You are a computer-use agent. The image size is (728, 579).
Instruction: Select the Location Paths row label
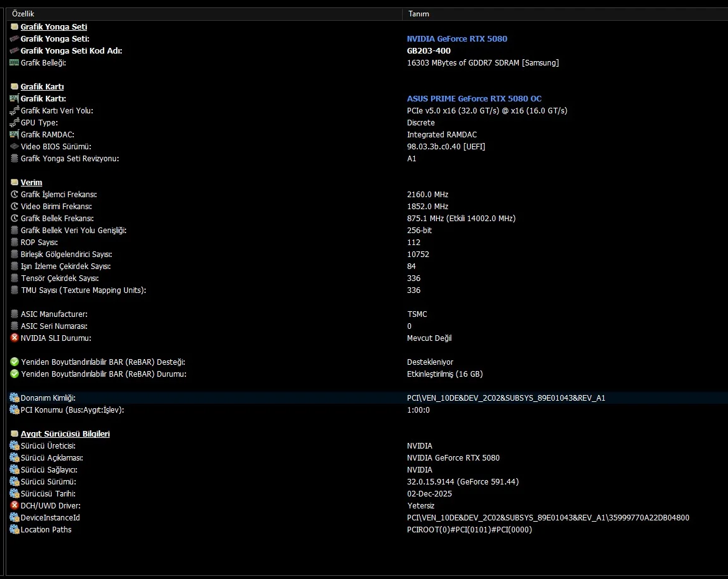pyautogui.click(x=46, y=530)
